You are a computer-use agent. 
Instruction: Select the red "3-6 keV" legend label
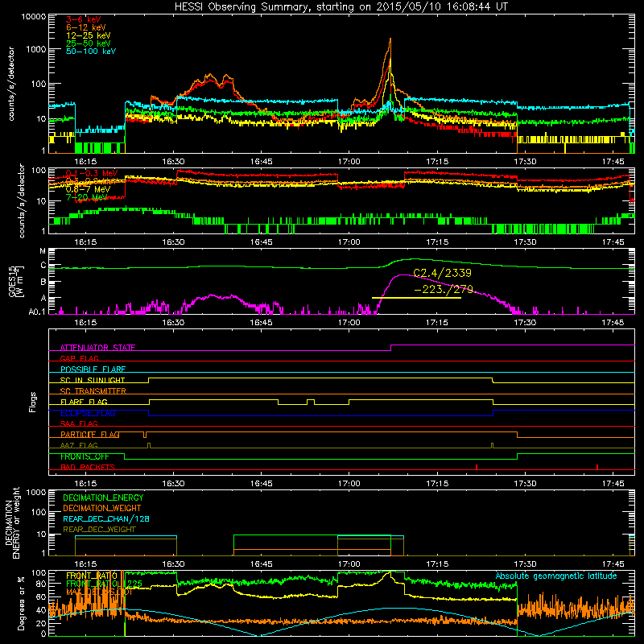[83, 19]
